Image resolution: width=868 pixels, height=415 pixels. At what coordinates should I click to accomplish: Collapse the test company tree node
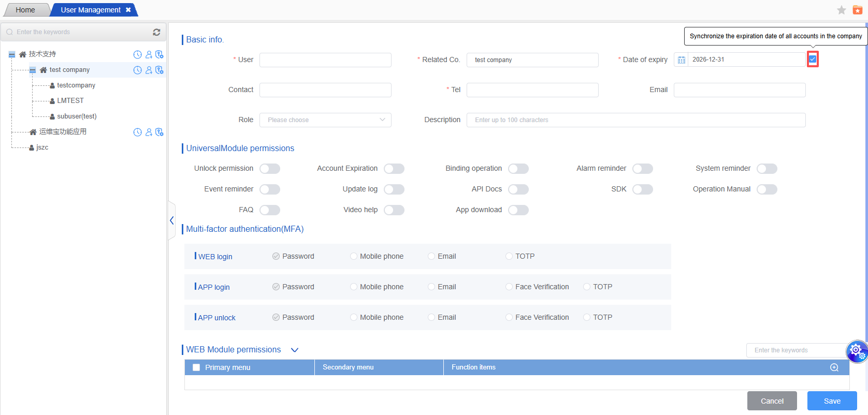pos(33,70)
